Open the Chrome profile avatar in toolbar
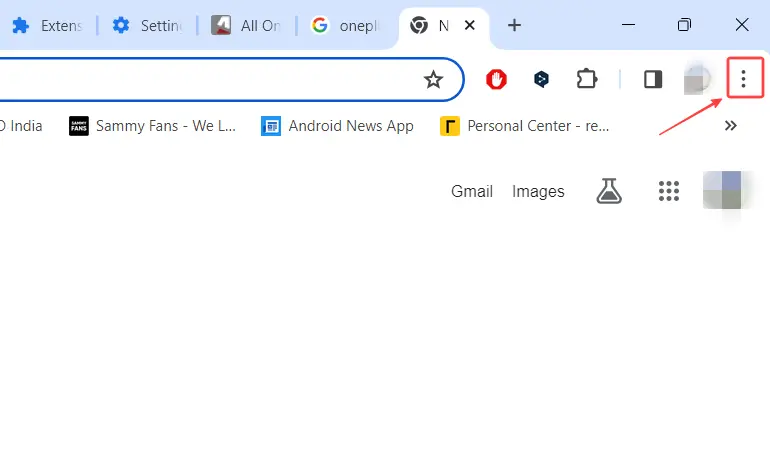The width and height of the screenshot is (770, 467). click(x=698, y=80)
